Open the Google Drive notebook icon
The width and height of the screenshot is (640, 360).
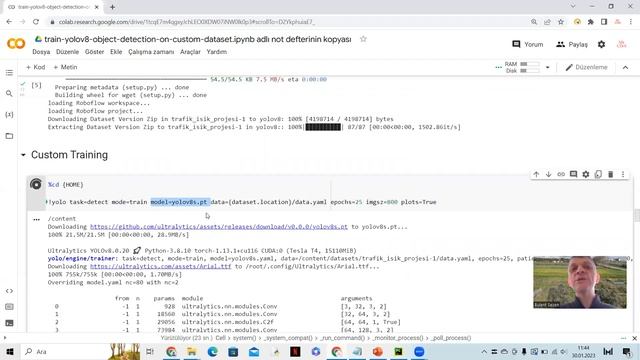point(38,39)
